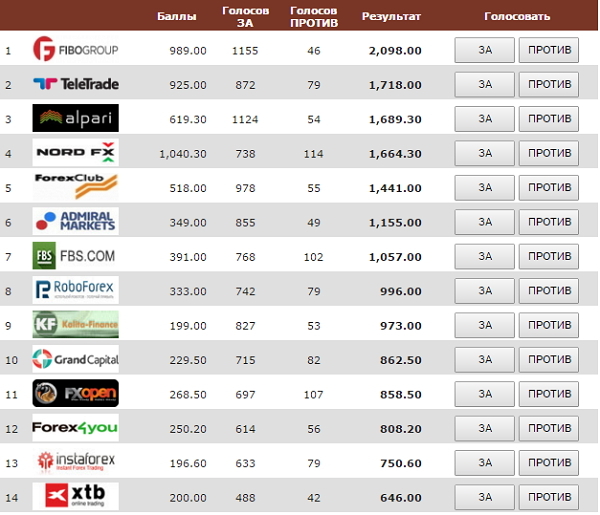Vote ПРОТИВ for Grand Capital
Screen dimensions: 600x515
pyautogui.click(x=549, y=360)
